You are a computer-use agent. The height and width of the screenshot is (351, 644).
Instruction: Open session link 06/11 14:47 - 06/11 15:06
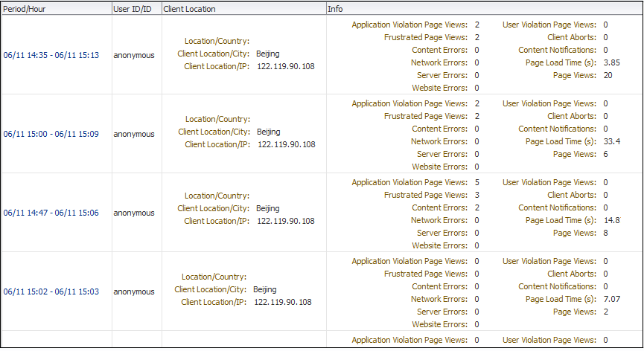51,213
